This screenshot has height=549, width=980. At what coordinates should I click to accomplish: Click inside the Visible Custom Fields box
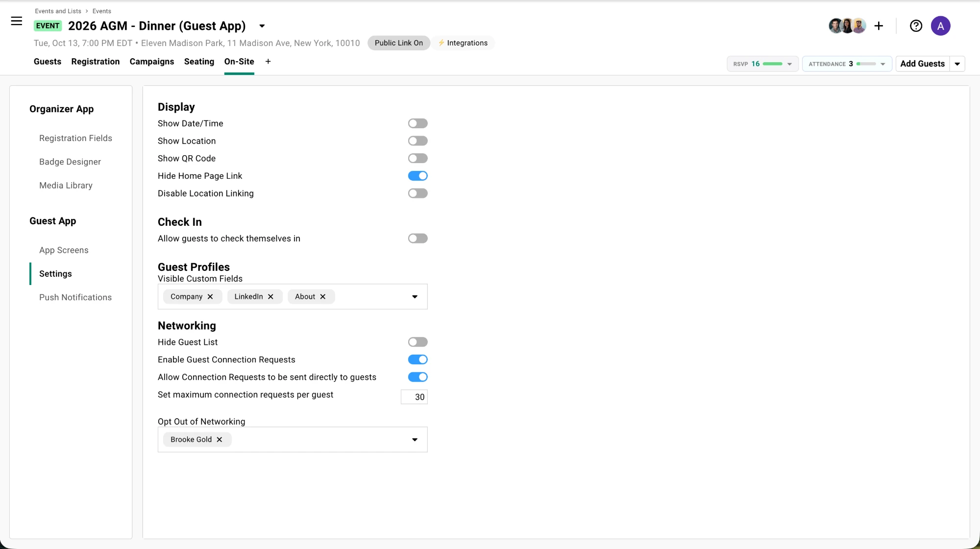293,297
